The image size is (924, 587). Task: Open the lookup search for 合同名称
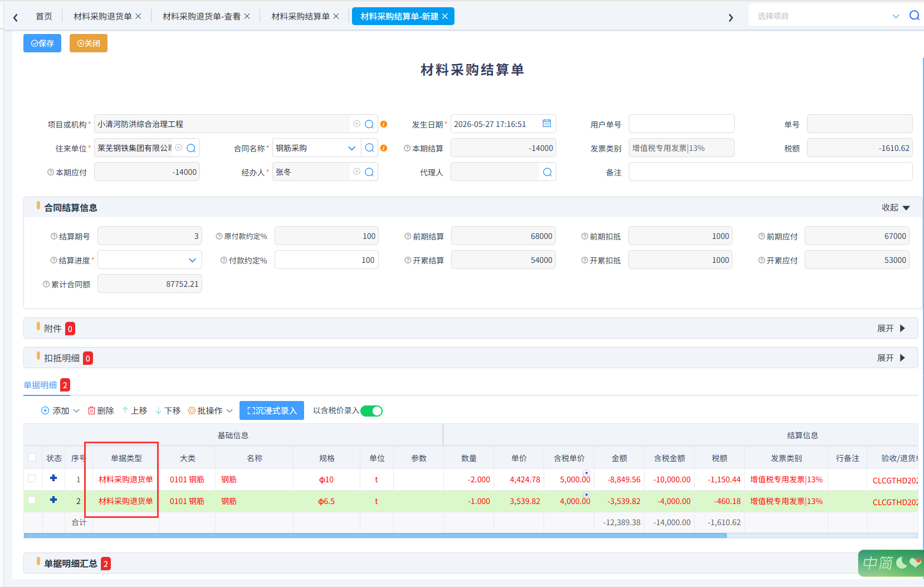369,148
